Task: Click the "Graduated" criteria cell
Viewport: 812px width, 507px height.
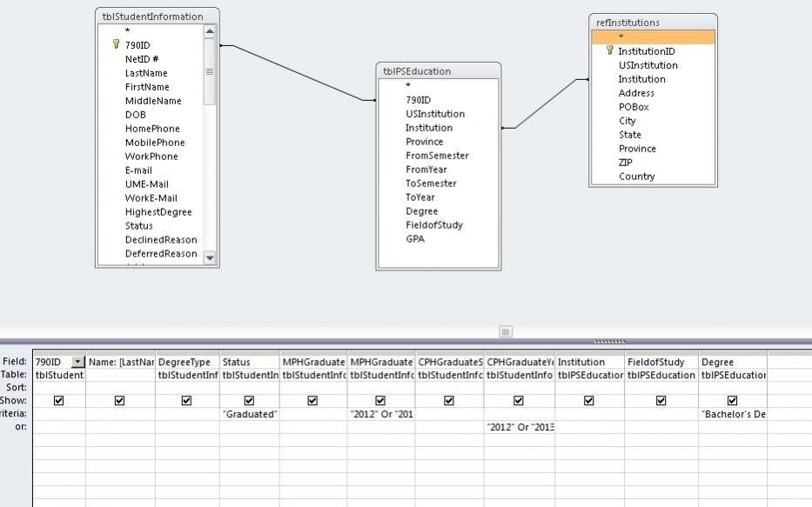Action: 250,414
